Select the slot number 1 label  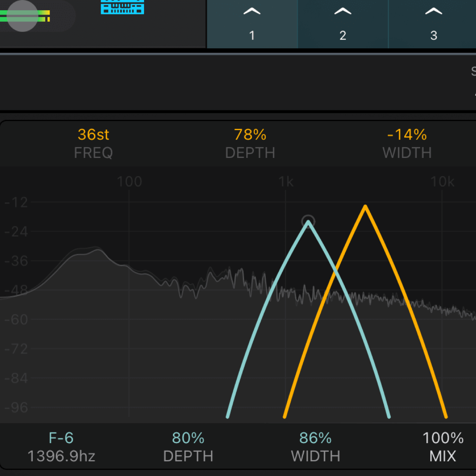tap(252, 36)
